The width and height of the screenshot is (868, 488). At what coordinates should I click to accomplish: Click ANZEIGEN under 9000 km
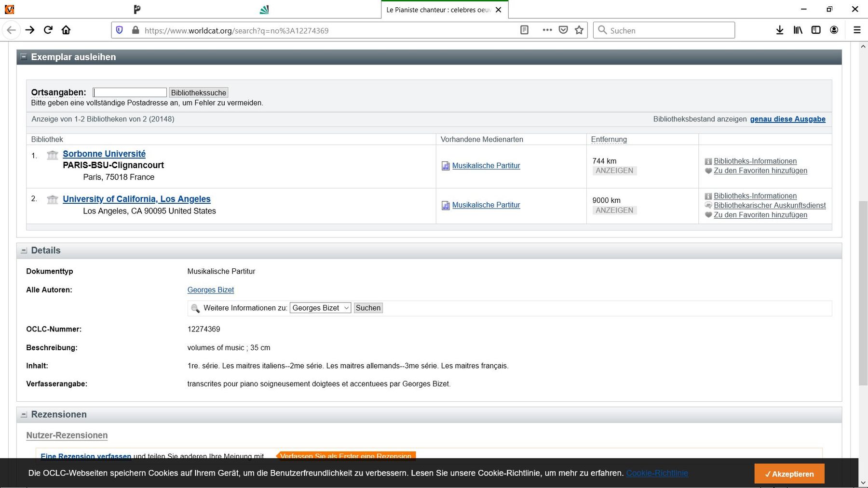[x=614, y=210]
